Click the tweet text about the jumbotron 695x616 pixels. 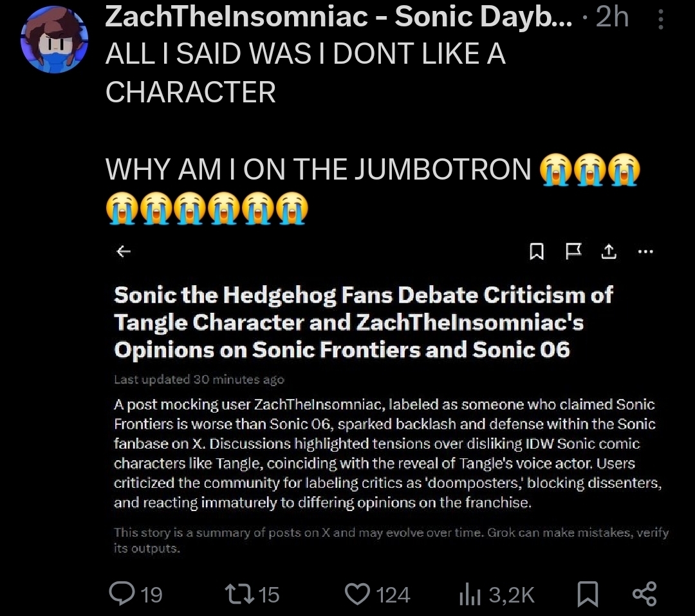pyautogui.click(x=319, y=170)
